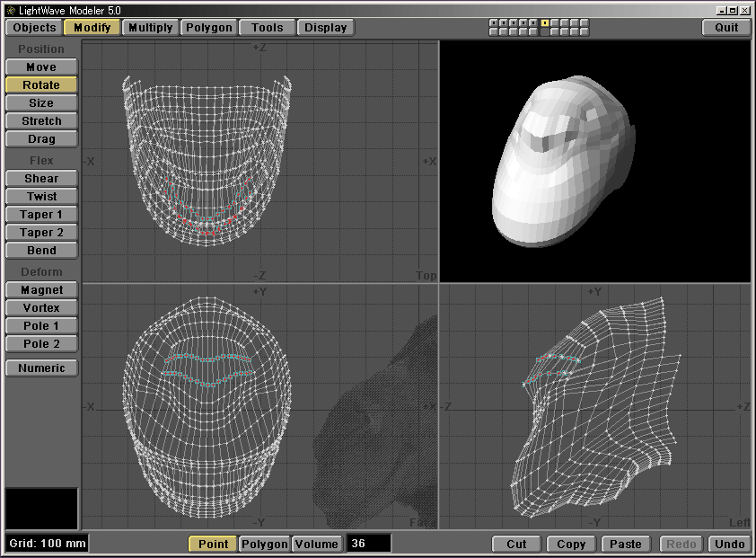Enable Polygon selection mode
The image size is (756, 558).
click(x=266, y=544)
